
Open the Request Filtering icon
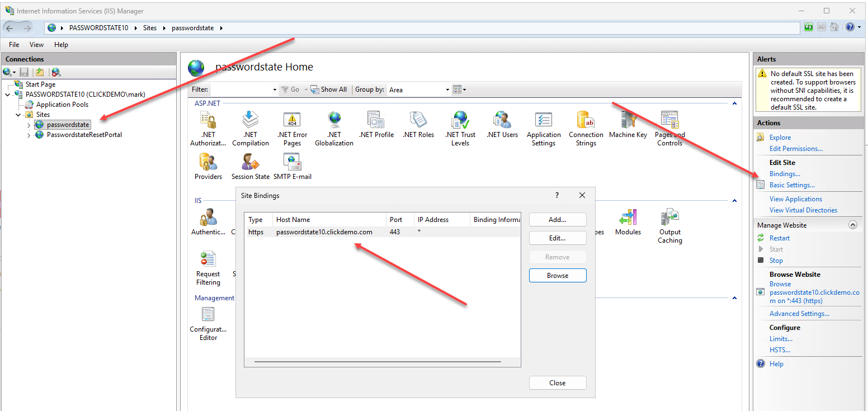pyautogui.click(x=208, y=259)
